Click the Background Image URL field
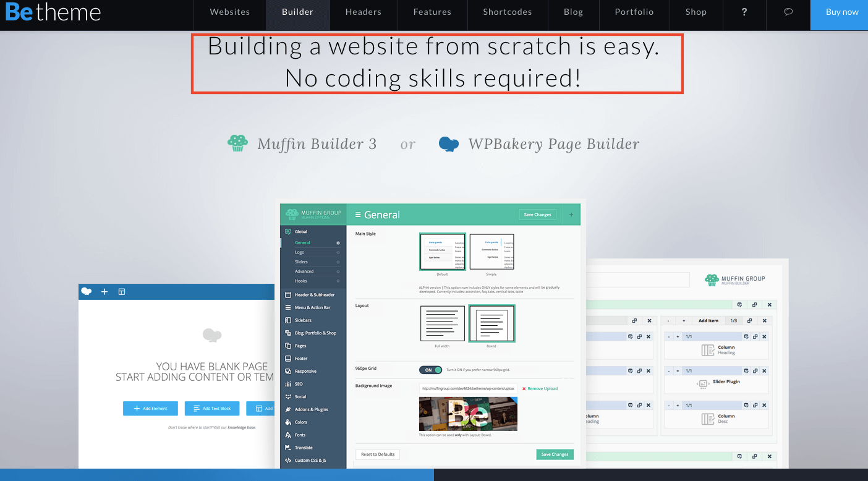Screen dimensions: 868x481 tap(468, 389)
